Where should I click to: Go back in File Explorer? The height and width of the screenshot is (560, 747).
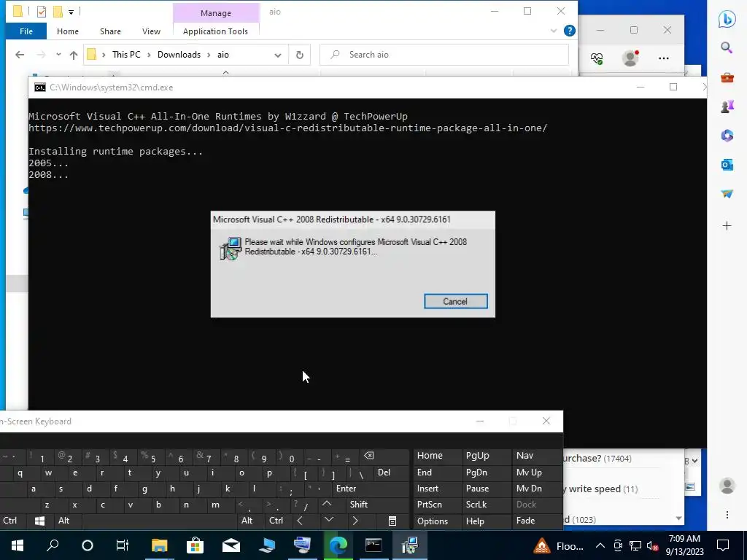pos(20,55)
